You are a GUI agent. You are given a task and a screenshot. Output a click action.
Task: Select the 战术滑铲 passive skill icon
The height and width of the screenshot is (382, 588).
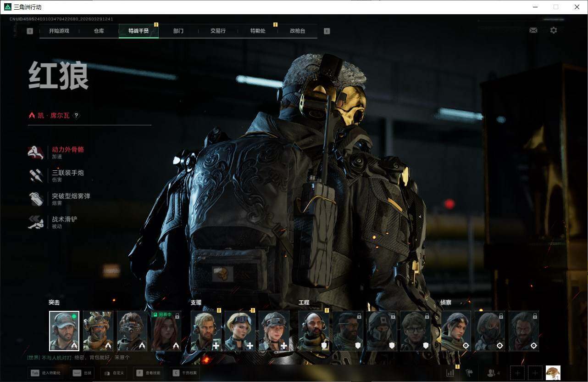[x=36, y=222]
